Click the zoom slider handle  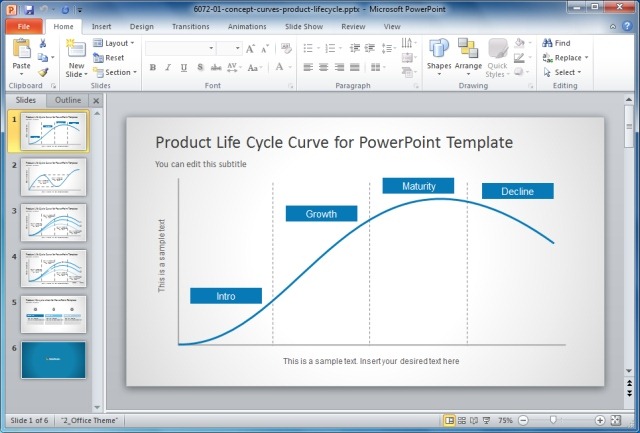[553, 420]
